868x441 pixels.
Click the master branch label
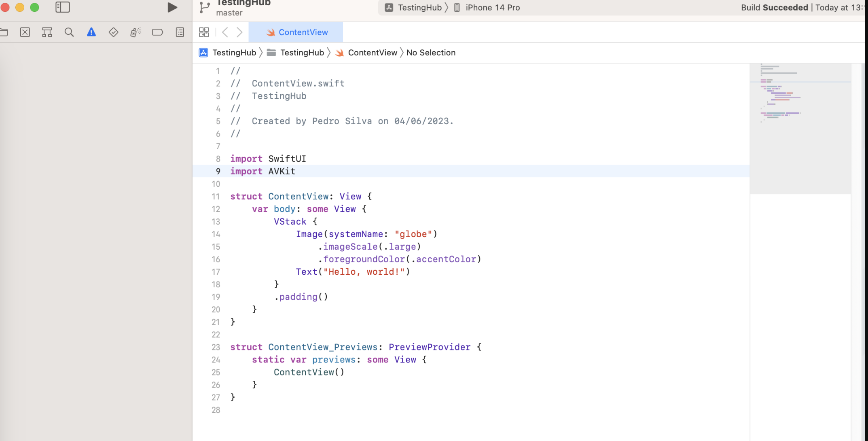(x=229, y=13)
